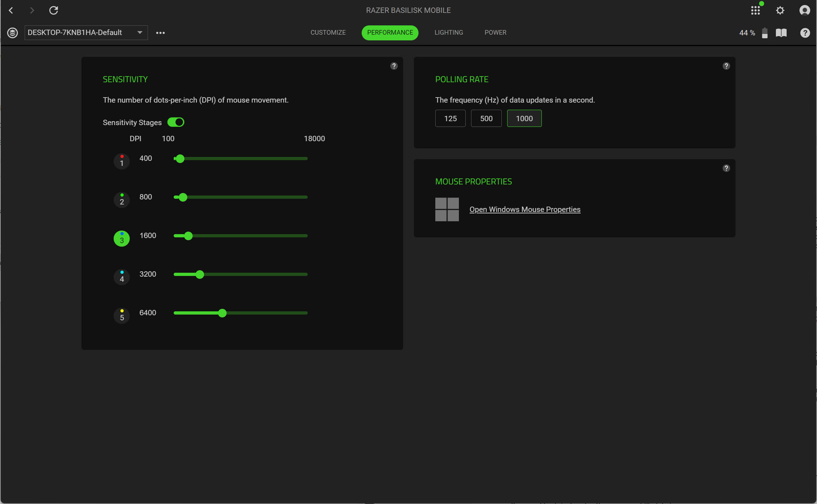The width and height of the screenshot is (817, 504).
Task: Switch to the Lighting tab
Action: tap(449, 33)
